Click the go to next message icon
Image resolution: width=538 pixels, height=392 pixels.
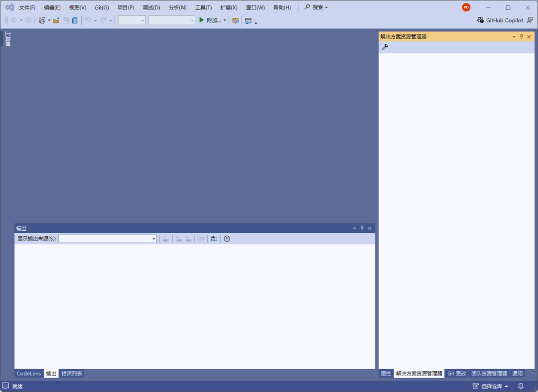coord(188,239)
